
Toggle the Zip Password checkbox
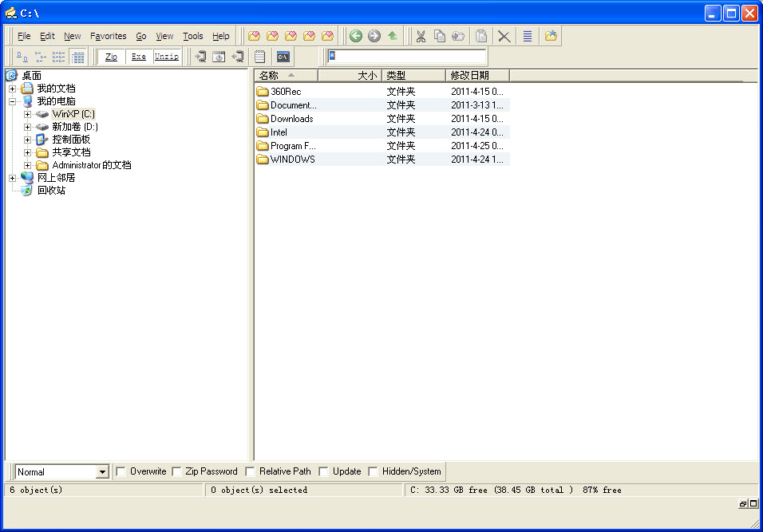pos(177,471)
